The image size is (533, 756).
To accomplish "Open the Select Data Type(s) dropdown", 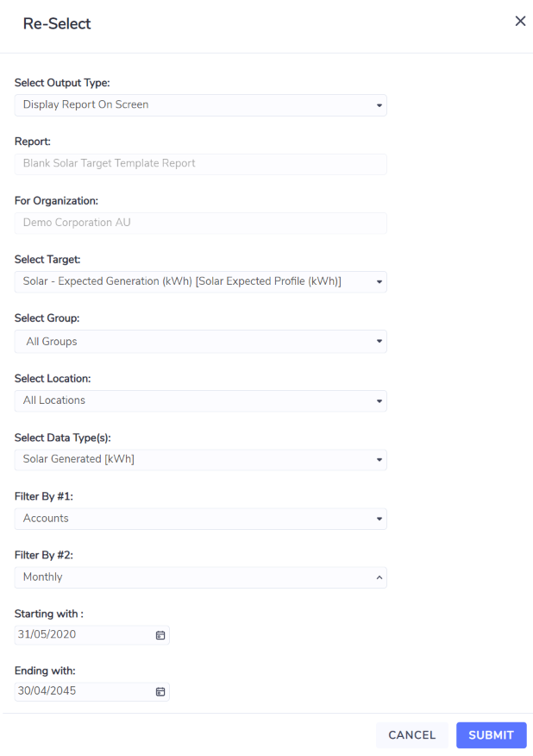I will point(200,459).
